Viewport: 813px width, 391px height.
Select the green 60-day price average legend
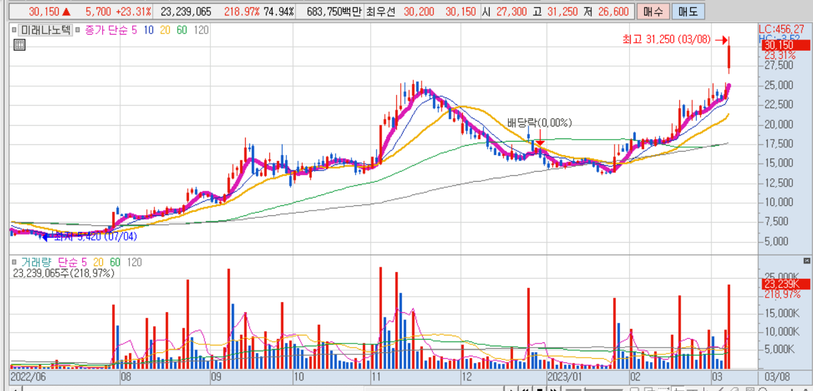pos(182,31)
